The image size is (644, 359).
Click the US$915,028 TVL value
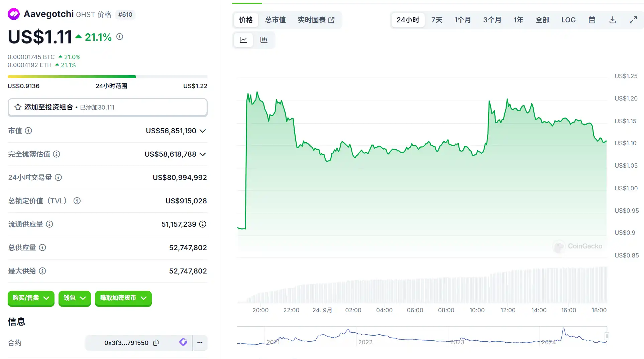click(x=186, y=201)
